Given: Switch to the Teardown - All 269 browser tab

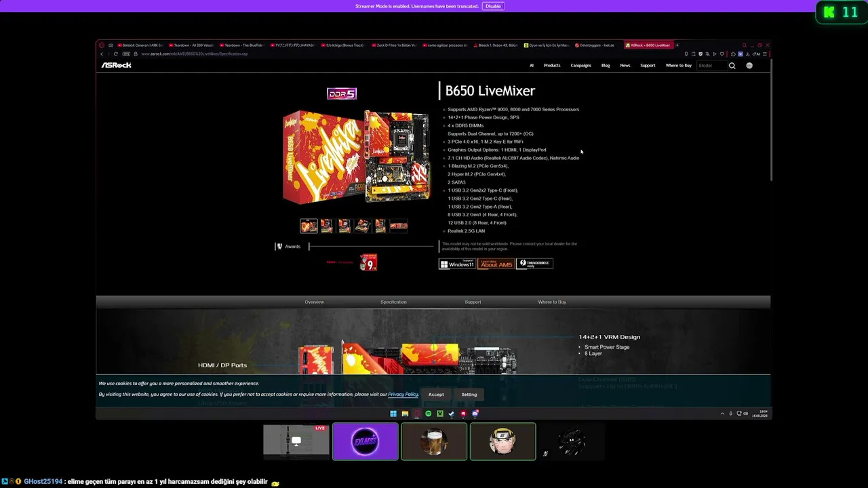Looking at the screenshot, I should [191, 45].
